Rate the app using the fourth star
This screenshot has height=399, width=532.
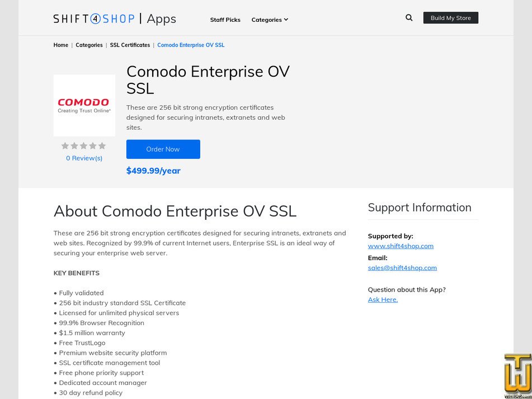pyautogui.click(x=93, y=145)
